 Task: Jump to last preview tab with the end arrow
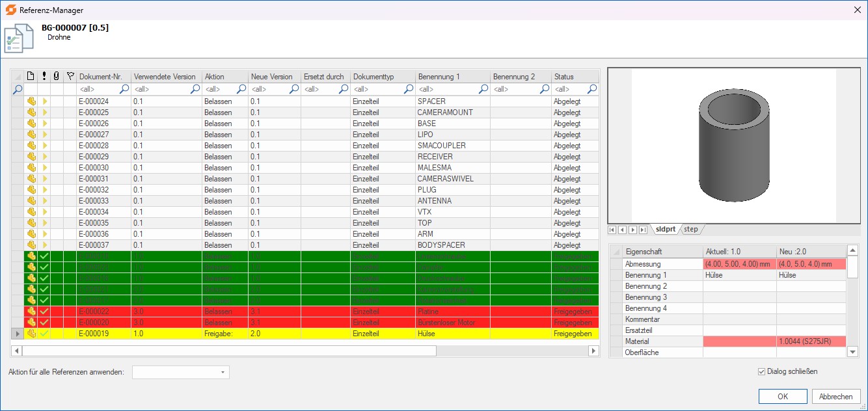[643, 230]
